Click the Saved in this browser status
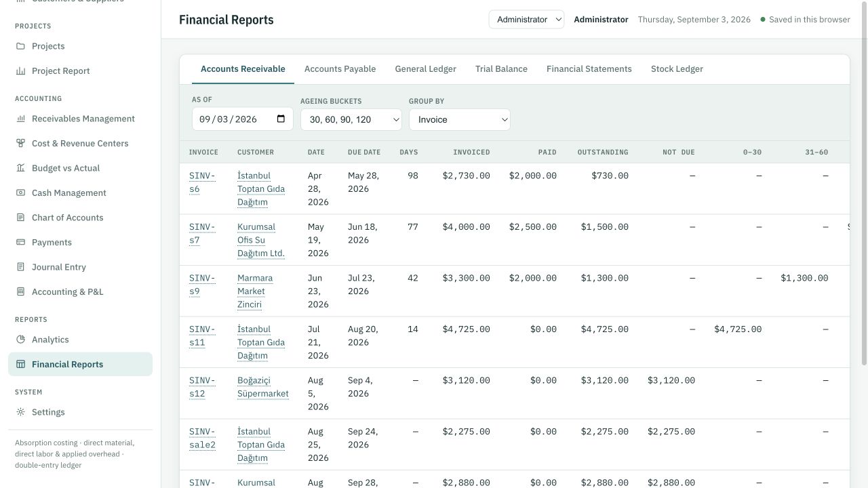This screenshot has height=488, width=868. click(x=805, y=20)
